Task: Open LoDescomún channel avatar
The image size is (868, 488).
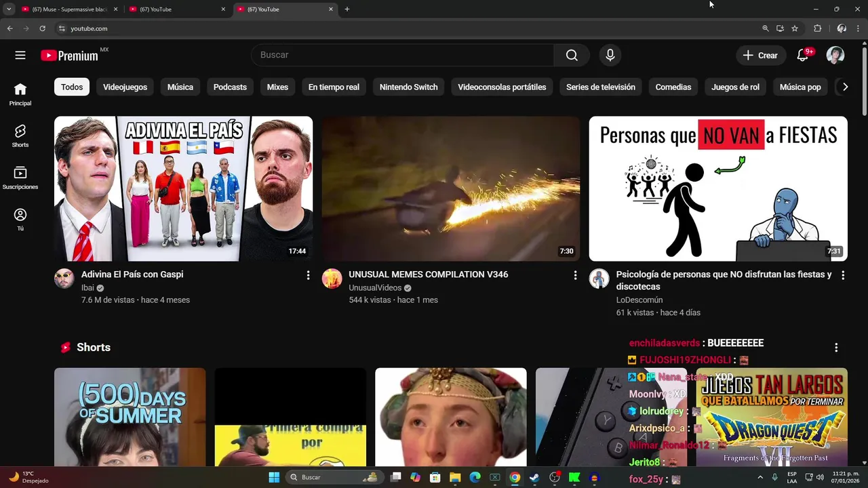Action: pyautogui.click(x=599, y=279)
